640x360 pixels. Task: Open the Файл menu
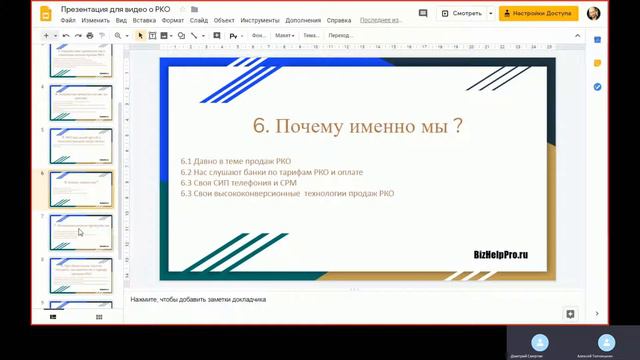[68, 20]
